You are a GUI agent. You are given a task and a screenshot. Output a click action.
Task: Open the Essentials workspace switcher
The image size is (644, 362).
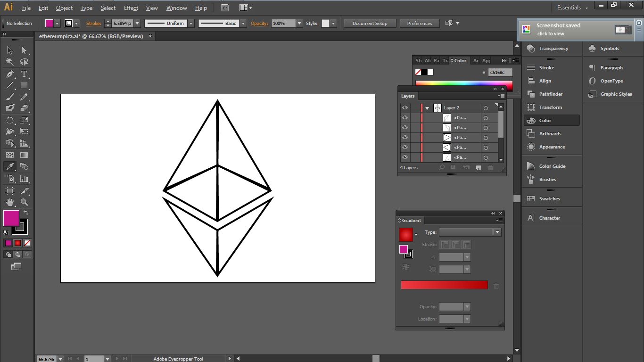pyautogui.click(x=572, y=8)
